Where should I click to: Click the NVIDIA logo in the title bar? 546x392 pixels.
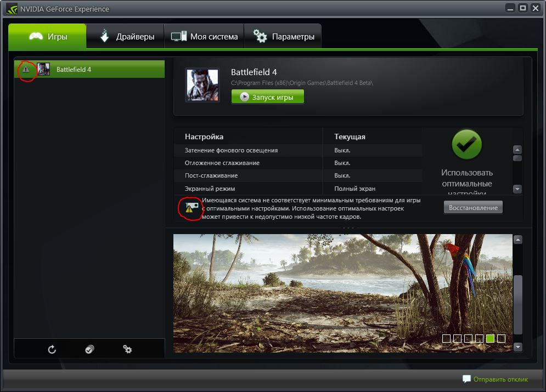pyautogui.click(x=12, y=9)
